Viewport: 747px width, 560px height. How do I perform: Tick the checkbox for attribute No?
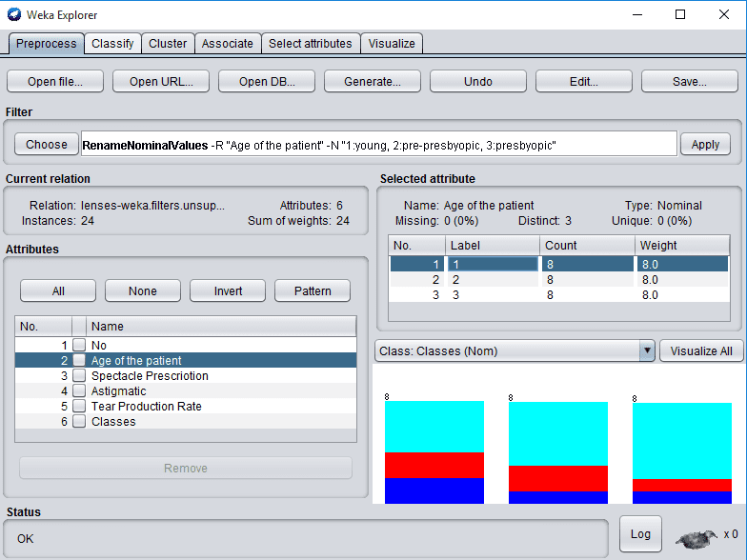coord(79,345)
